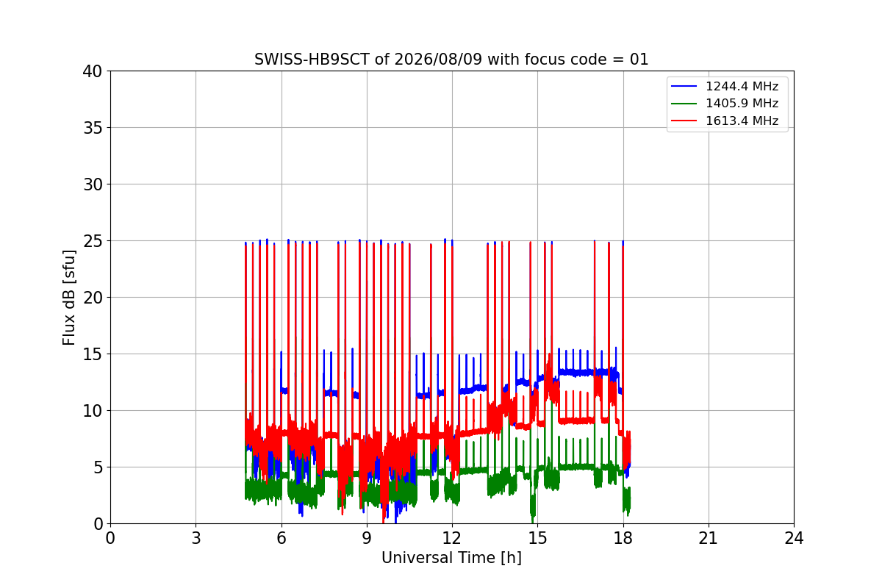Click y-axis tick label 40
Image resolution: width=882 pixels, height=588 pixels.
(x=92, y=71)
